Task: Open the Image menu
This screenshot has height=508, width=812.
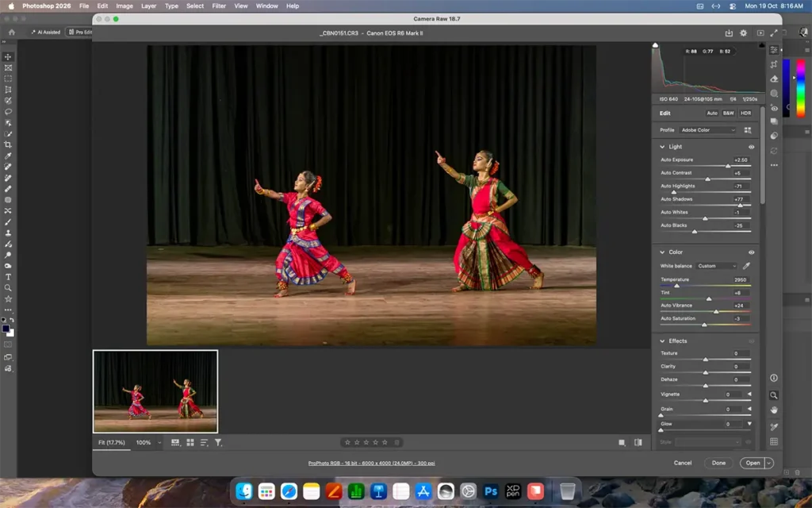Action: tap(124, 6)
